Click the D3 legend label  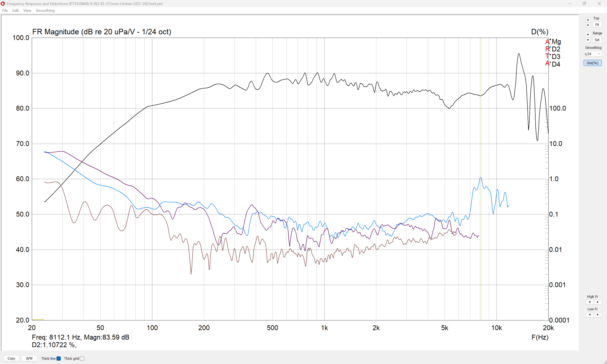pos(556,57)
